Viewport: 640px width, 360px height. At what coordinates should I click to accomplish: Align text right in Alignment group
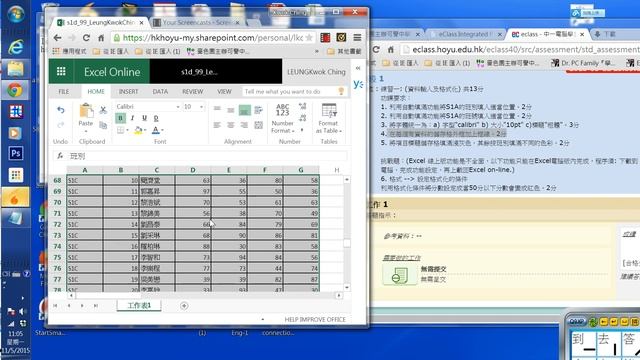click(244, 125)
